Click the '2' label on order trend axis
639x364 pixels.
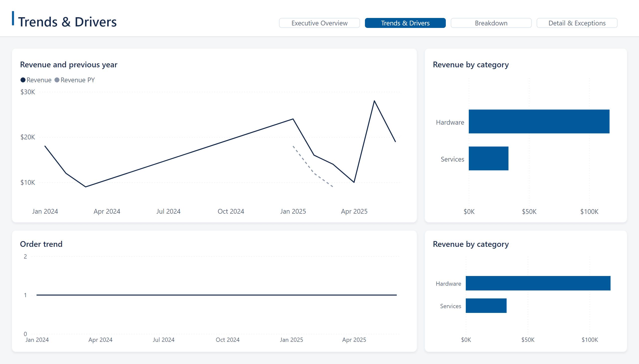(x=25, y=257)
